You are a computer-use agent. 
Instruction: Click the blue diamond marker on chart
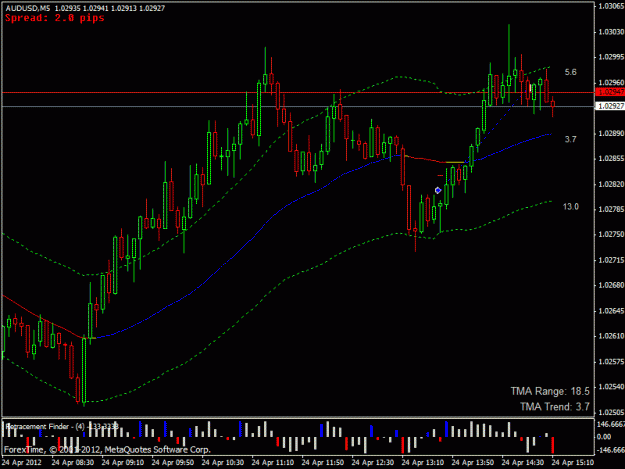438,190
